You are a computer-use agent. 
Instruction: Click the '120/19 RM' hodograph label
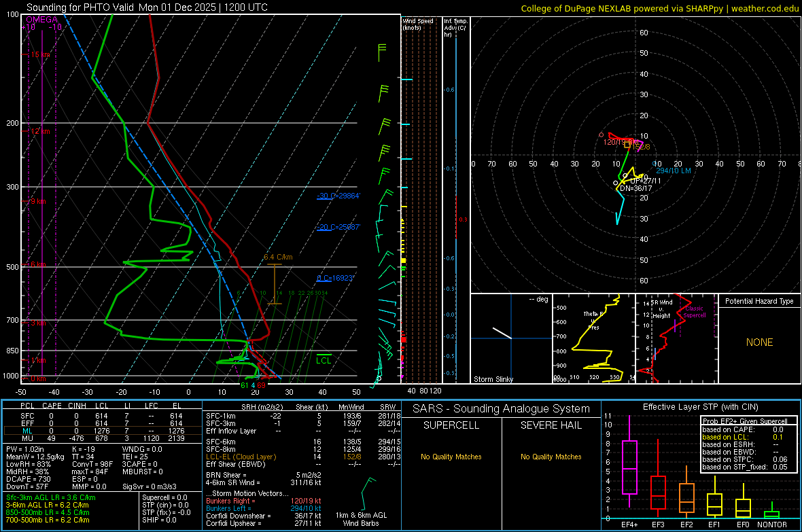point(621,142)
